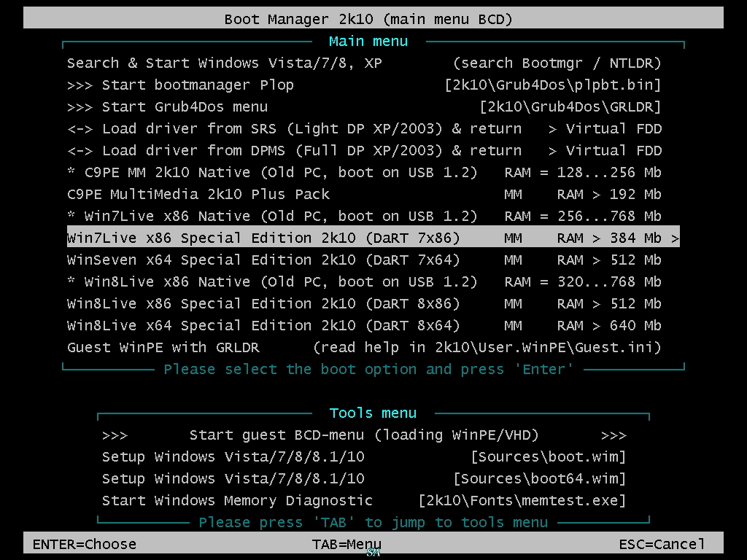Click the submenu arrow after '384 Mb'
Image resolution: width=747 pixels, height=560 pixels.
click(x=675, y=238)
